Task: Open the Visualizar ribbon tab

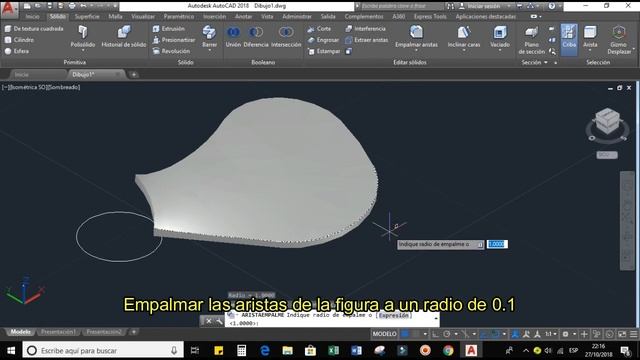Action: click(x=143, y=16)
